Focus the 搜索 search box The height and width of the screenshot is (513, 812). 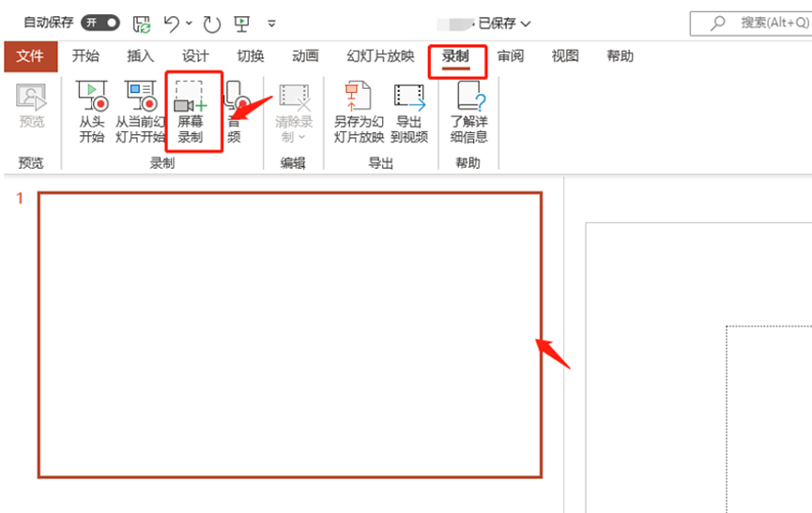(x=751, y=23)
